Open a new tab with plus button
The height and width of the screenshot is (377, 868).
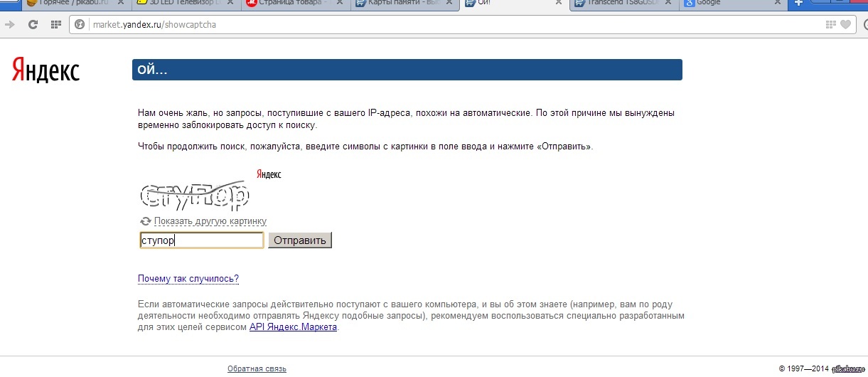pyautogui.click(x=798, y=4)
